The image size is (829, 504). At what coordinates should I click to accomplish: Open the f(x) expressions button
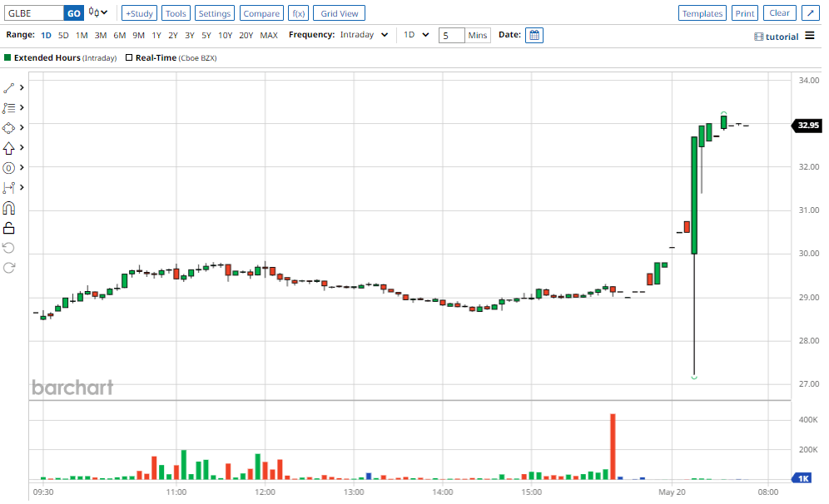298,13
